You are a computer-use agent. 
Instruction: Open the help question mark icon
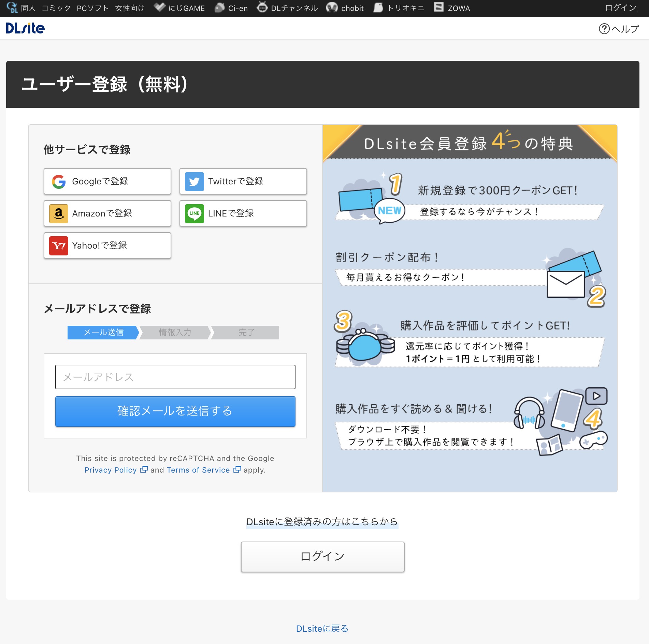tap(604, 29)
